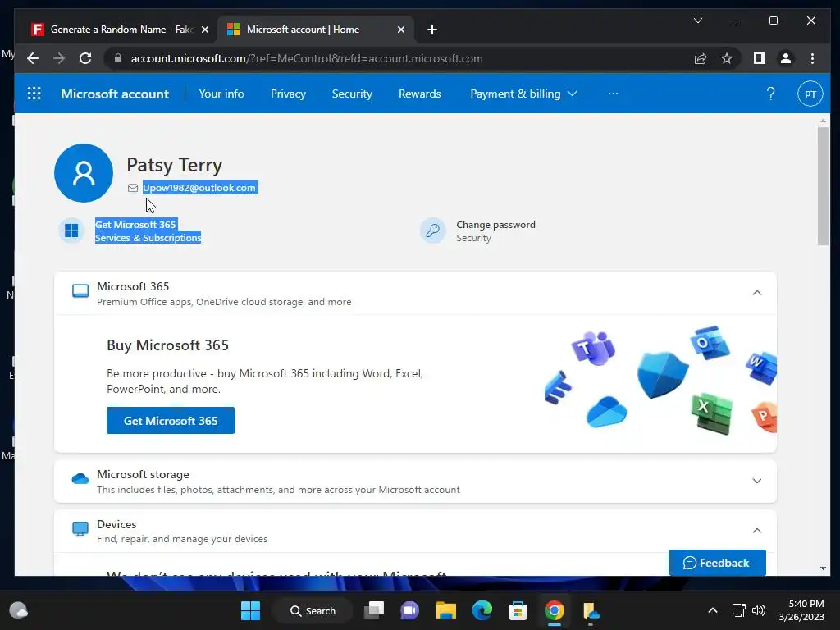Click the scrollbar down arrow

[x=823, y=569]
